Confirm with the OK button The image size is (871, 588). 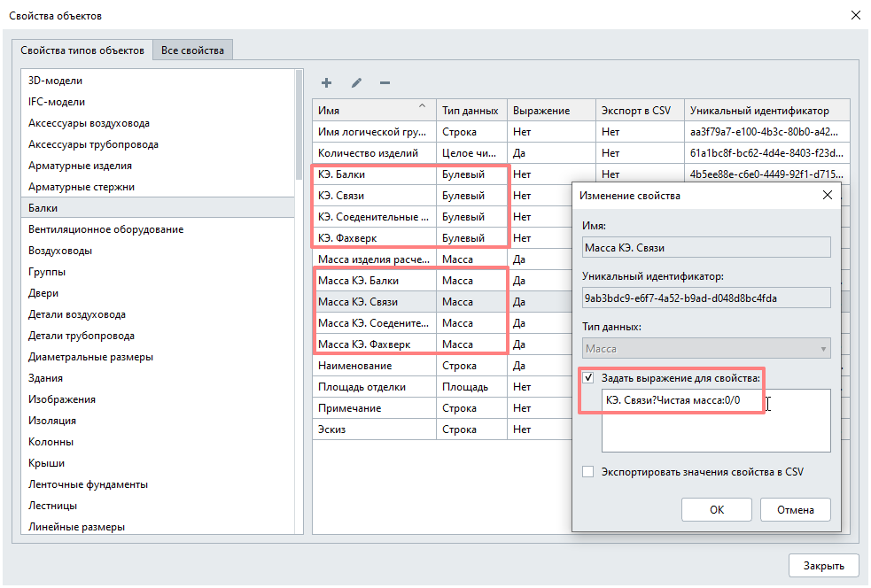(x=717, y=509)
